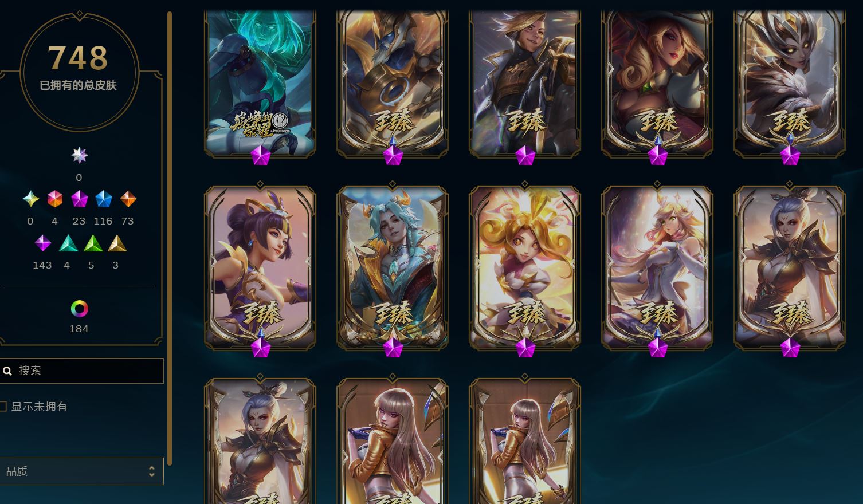
Task: Click the sidebar vertical scrollbar
Action: pyautogui.click(x=170, y=238)
